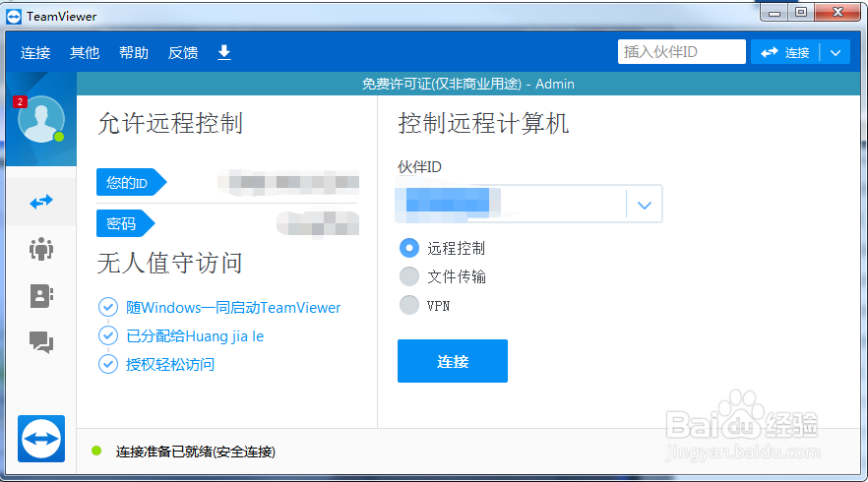
Task: Click the blurred ID value
Action: pyautogui.click(x=288, y=182)
